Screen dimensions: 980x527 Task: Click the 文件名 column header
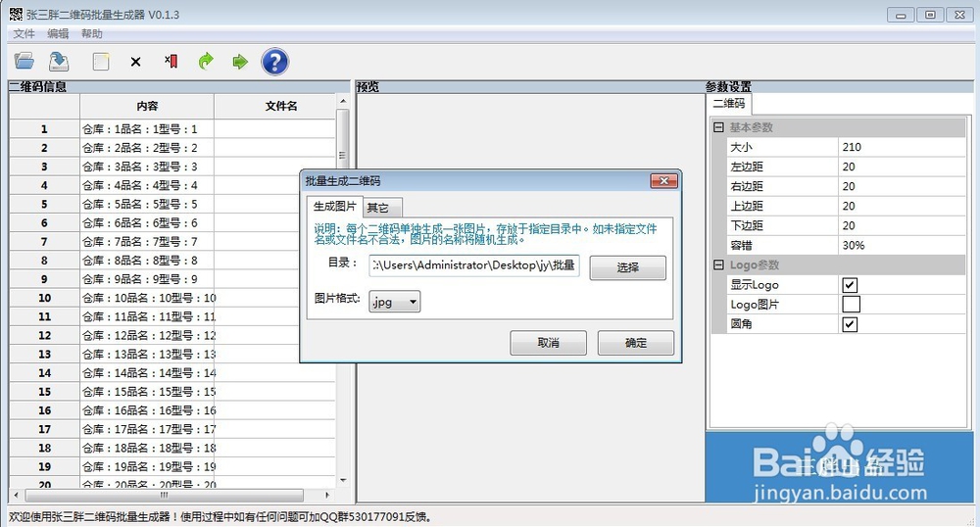[x=275, y=106]
